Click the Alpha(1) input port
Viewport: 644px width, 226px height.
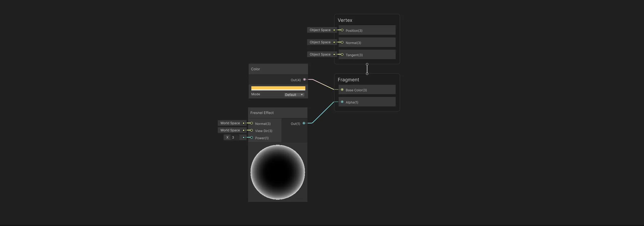coord(342,102)
